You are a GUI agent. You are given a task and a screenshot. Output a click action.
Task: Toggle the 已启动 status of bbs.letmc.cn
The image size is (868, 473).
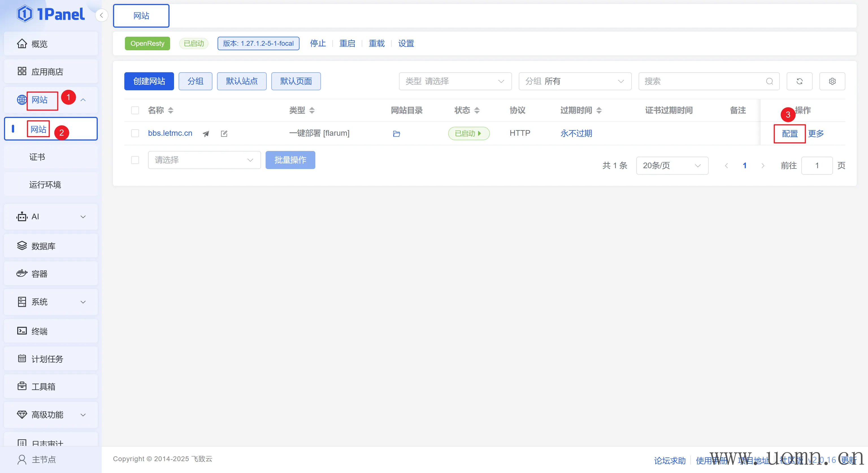pos(468,133)
